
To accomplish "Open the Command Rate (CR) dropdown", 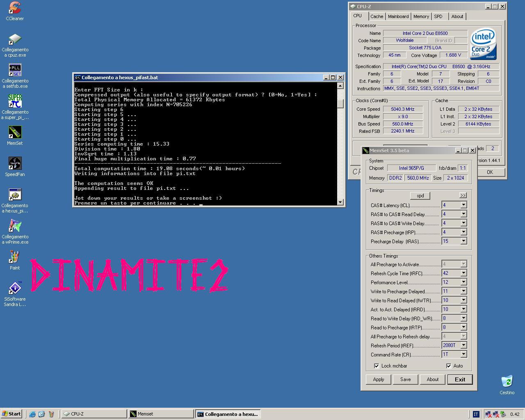I will (463, 354).
